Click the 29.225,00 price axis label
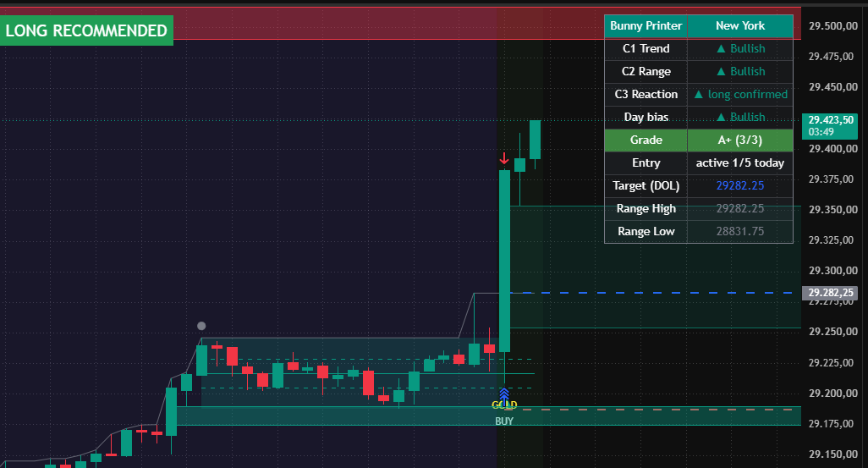The image size is (868, 468). point(832,362)
